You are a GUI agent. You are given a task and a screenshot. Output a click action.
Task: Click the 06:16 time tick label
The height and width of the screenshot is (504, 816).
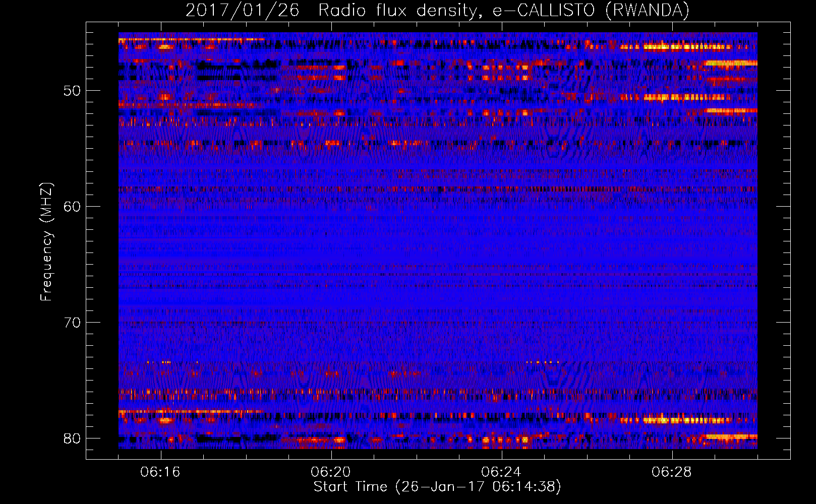160,472
